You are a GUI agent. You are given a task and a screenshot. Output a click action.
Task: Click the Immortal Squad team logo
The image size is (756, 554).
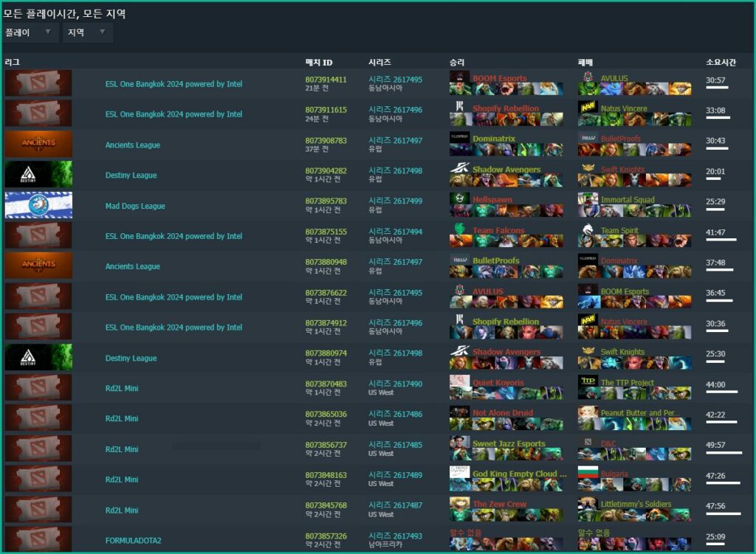(x=588, y=198)
